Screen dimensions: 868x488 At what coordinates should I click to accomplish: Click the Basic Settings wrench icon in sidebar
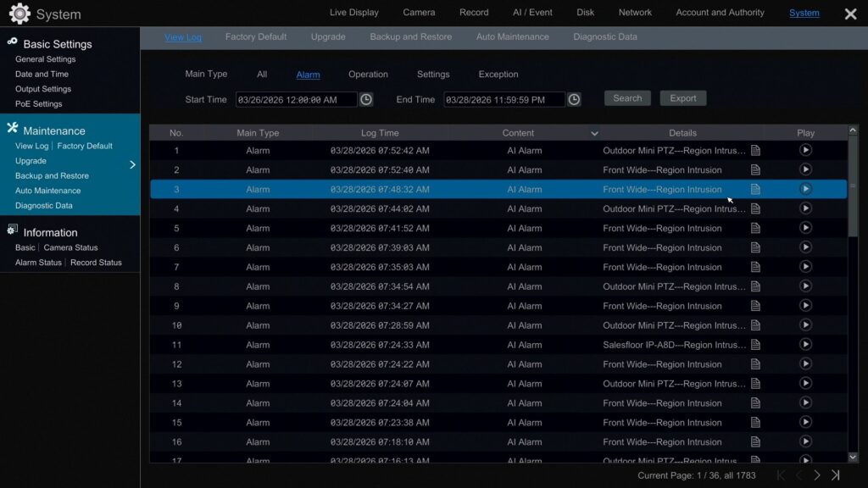coord(11,42)
